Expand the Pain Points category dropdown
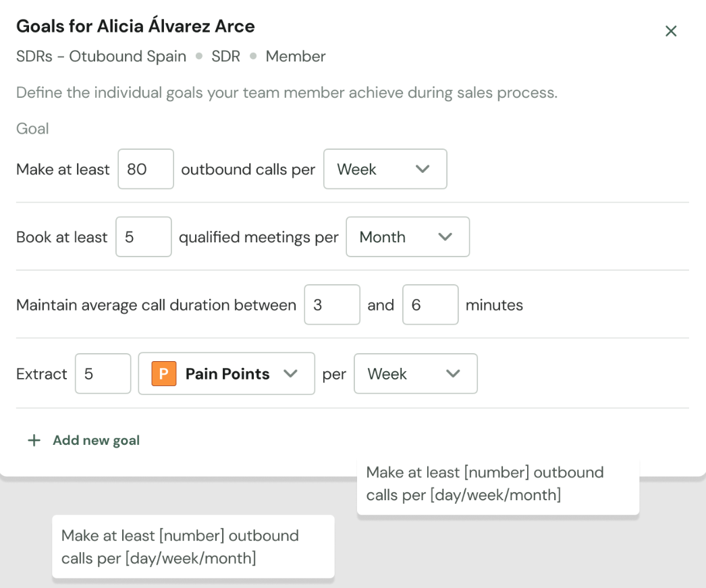This screenshot has width=706, height=588. tap(226, 374)
